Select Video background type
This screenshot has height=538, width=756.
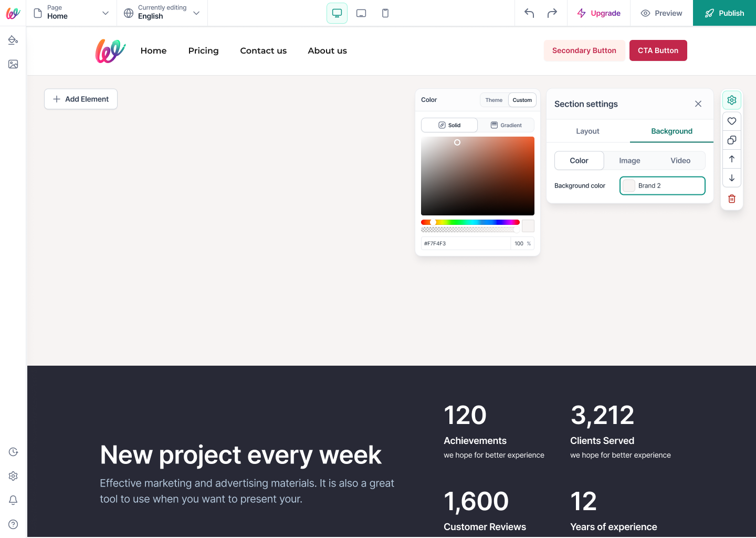(x=680, y=161)
